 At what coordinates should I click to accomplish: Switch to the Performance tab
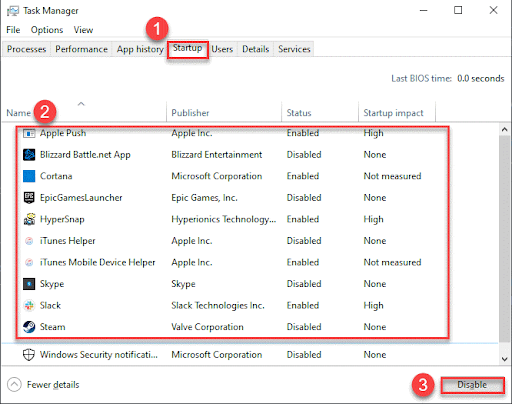point(81,49)
